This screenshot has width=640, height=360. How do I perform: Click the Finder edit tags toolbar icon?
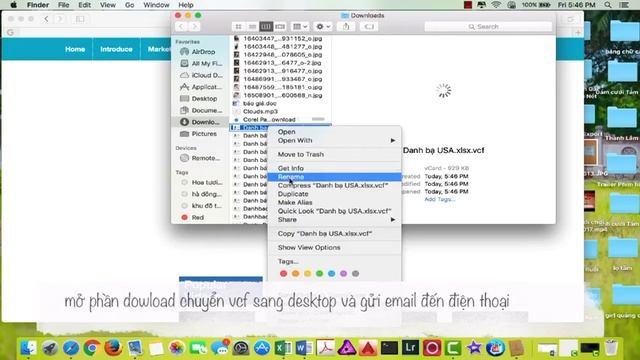point(369,27)
